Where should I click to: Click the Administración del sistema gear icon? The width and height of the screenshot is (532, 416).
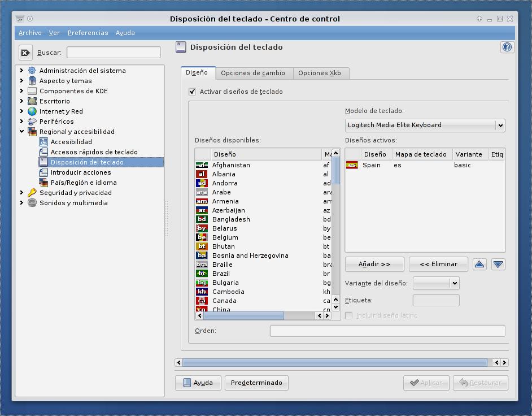[32, 71]
